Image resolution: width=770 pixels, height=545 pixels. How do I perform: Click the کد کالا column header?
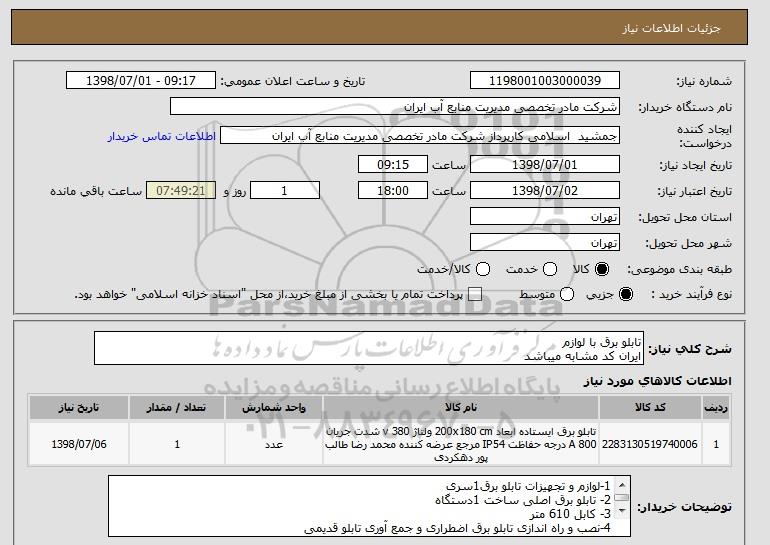(650, 408)
